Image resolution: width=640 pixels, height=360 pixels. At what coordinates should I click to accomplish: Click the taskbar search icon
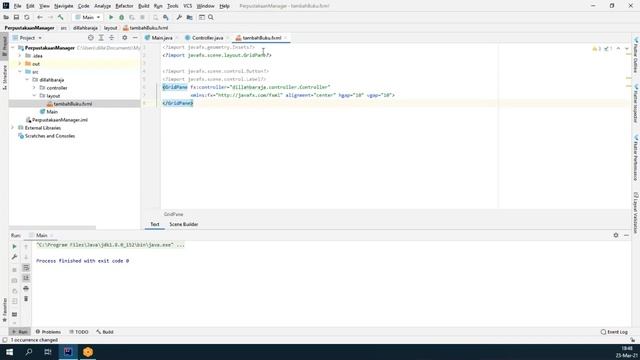(x=29, y=352)
